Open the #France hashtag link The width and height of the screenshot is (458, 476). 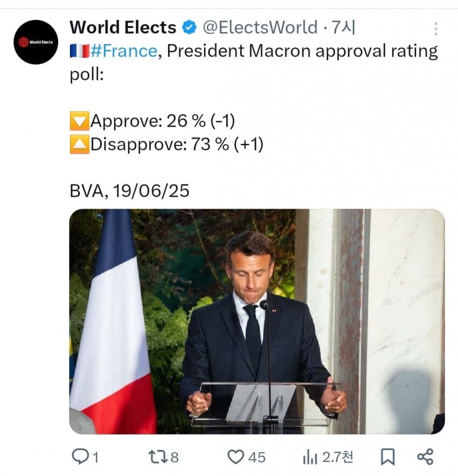124,51
